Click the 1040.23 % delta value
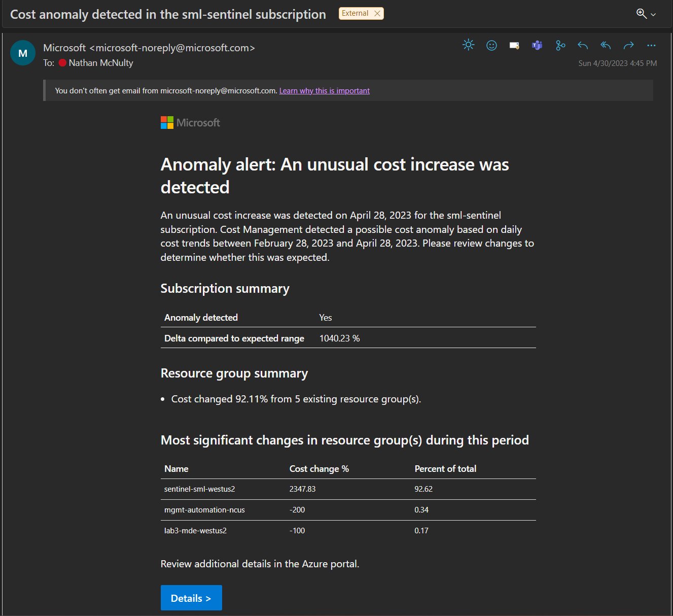The height and width of the screenshot is (616, 673). (x=339, y=338)
